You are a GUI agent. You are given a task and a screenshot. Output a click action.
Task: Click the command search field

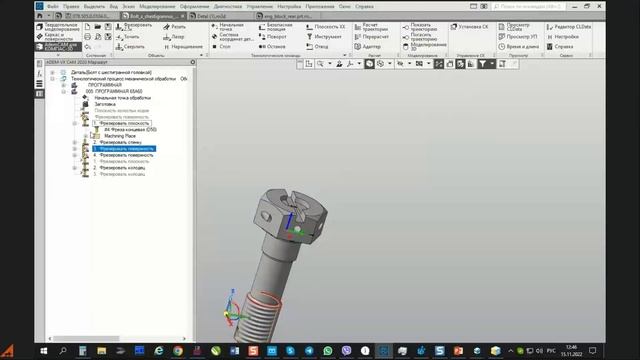528,6
